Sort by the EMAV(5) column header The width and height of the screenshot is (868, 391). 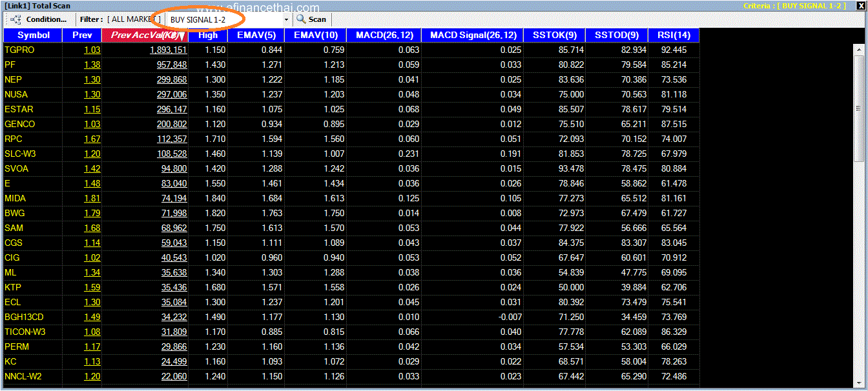point(256,35)
